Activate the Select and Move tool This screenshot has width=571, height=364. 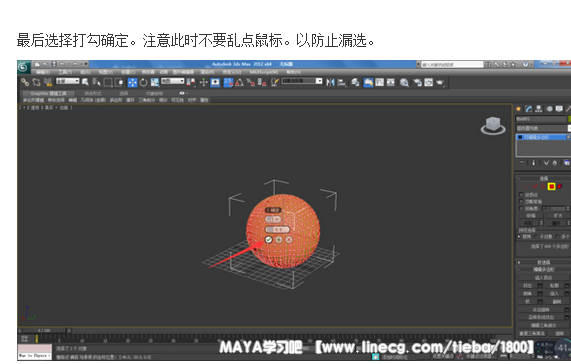(x=132, y=83)
